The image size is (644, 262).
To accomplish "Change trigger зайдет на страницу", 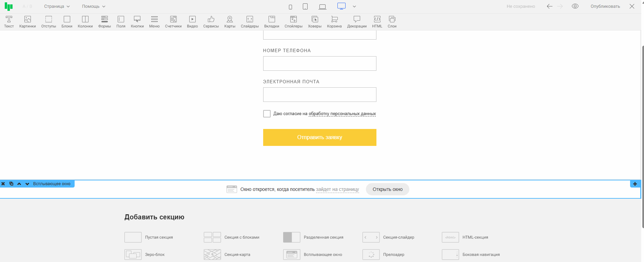I will (337, 189).
